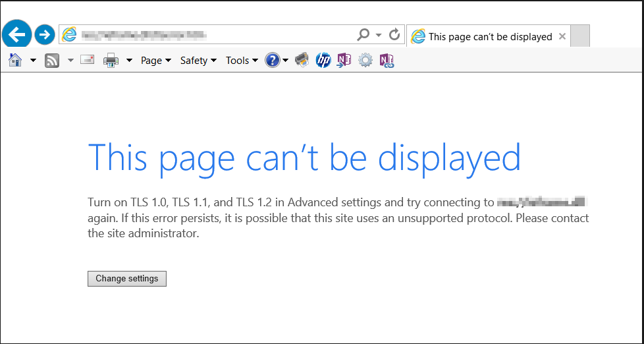Click the Change settings button
The height and width of the screenshot is (344, 644).
click(127, 279)
